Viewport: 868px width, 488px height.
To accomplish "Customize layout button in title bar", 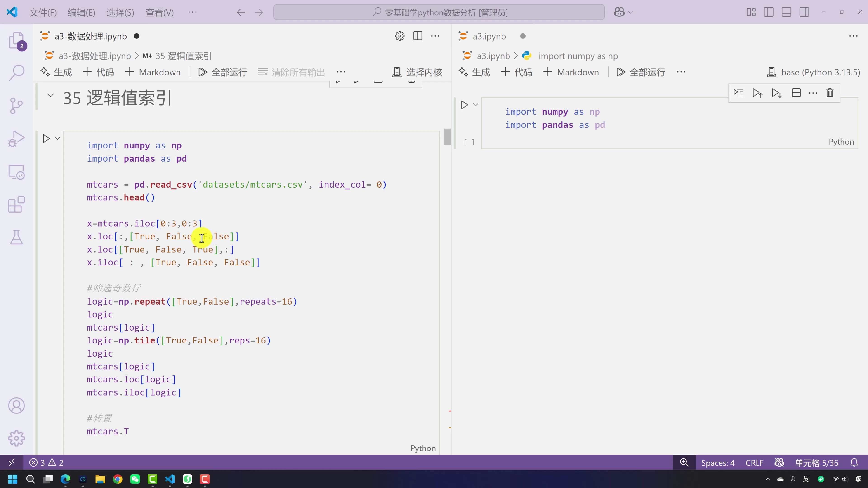I will pos(751,12).
